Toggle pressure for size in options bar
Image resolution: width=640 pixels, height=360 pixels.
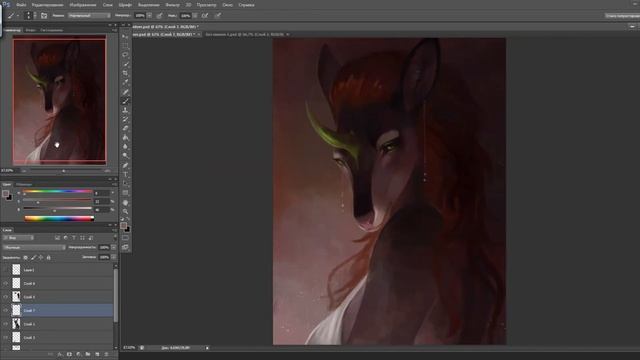[x=218, y=16]
